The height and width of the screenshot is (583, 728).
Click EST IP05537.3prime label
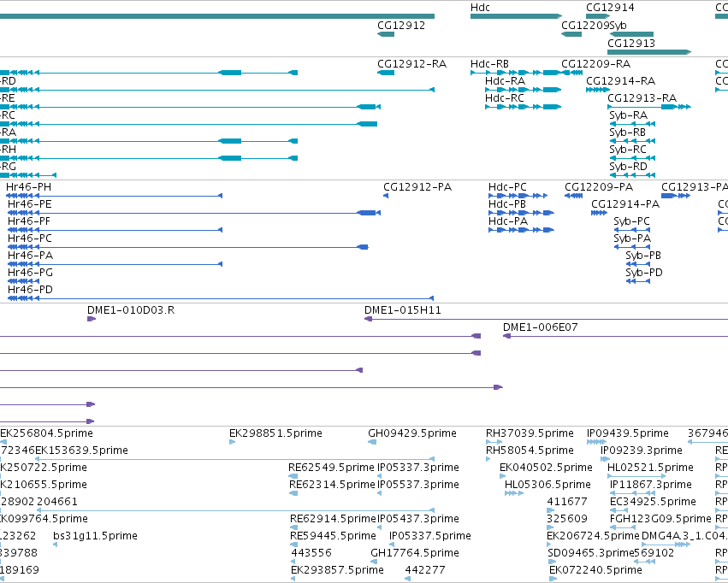[x=418, y=485]
